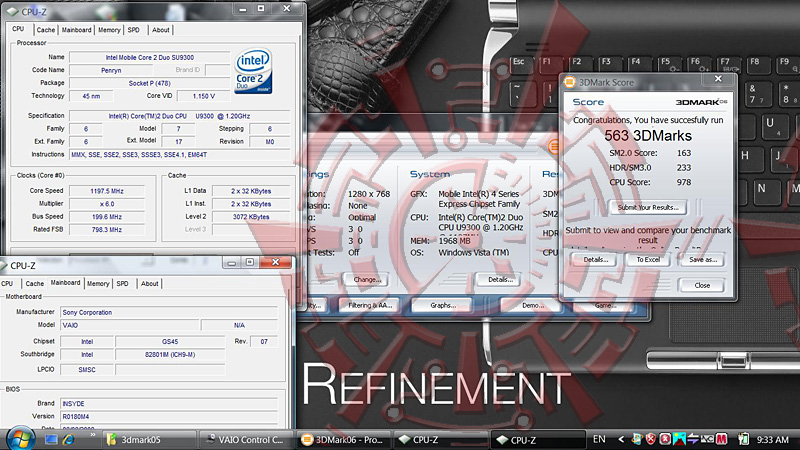Open the Memory tab in top CPU-Z
This screenshot has width=800, height=450.
109,30
